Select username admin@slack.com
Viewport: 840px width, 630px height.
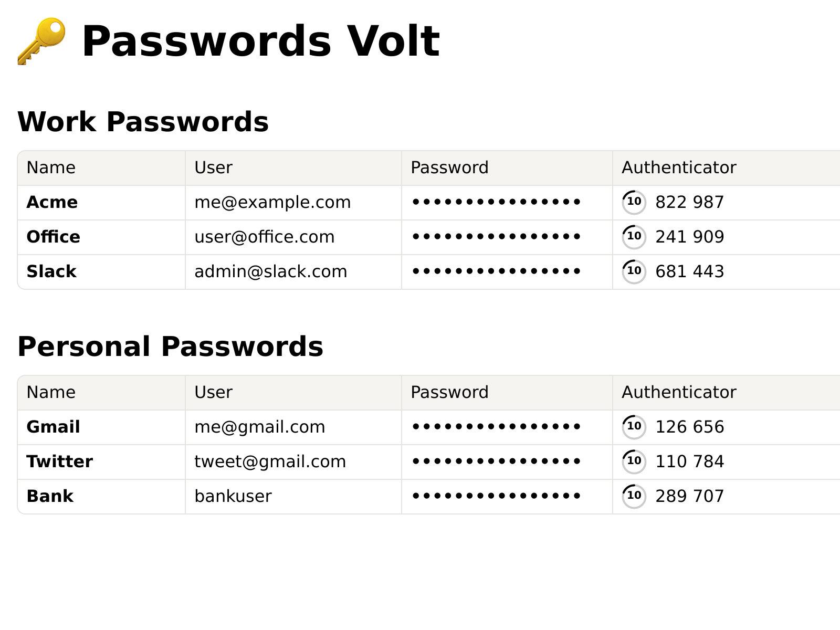(x=270, y=271)
